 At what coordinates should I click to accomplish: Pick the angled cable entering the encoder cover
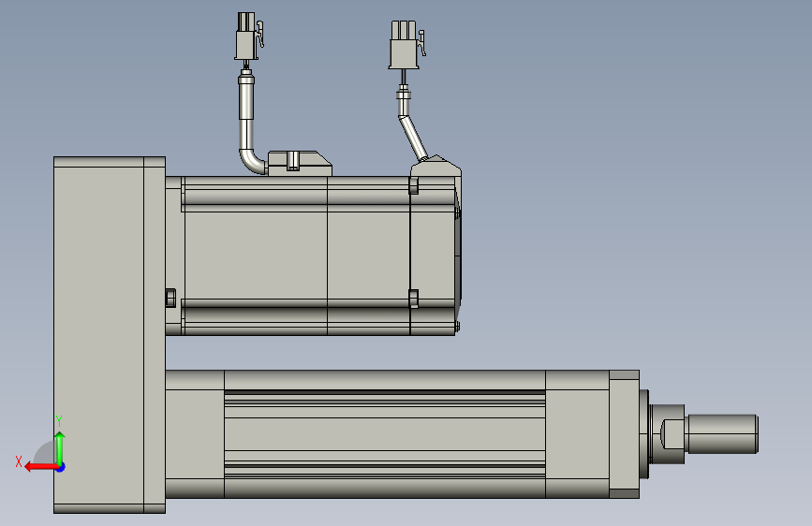[x=413, y=139]
